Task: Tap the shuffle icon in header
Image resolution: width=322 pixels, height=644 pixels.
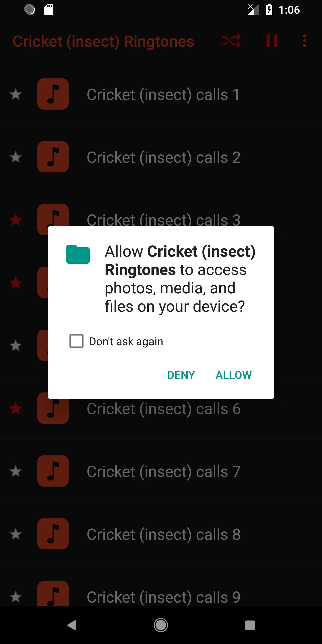Action: 231,41
